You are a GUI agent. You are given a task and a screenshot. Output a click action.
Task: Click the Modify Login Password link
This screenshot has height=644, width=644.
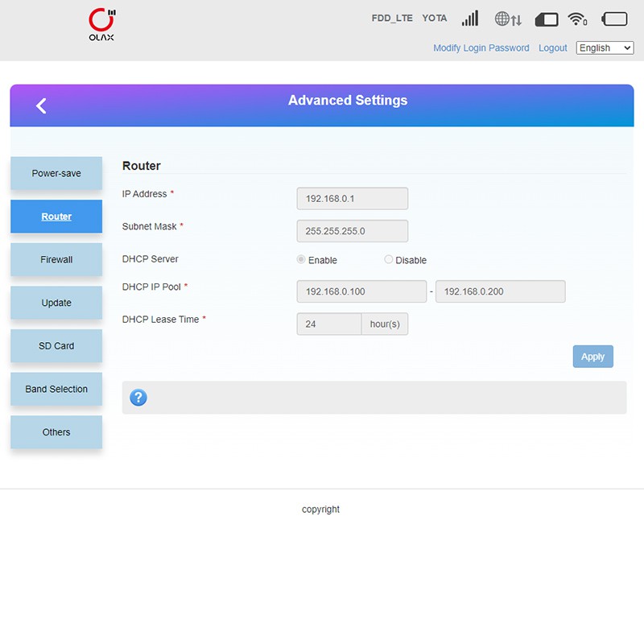[481, 48]
